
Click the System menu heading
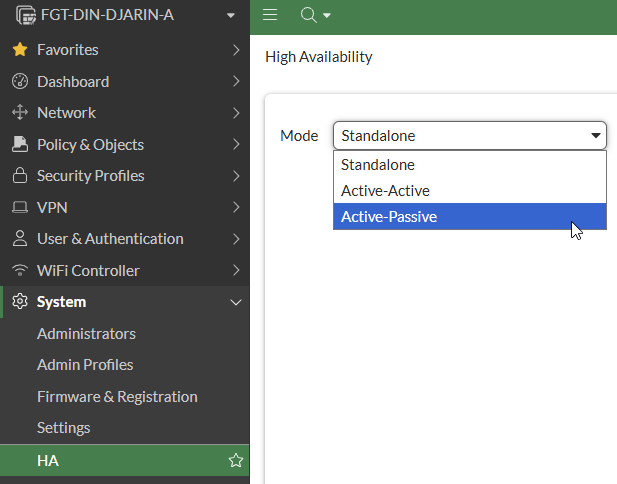point(61,302)
